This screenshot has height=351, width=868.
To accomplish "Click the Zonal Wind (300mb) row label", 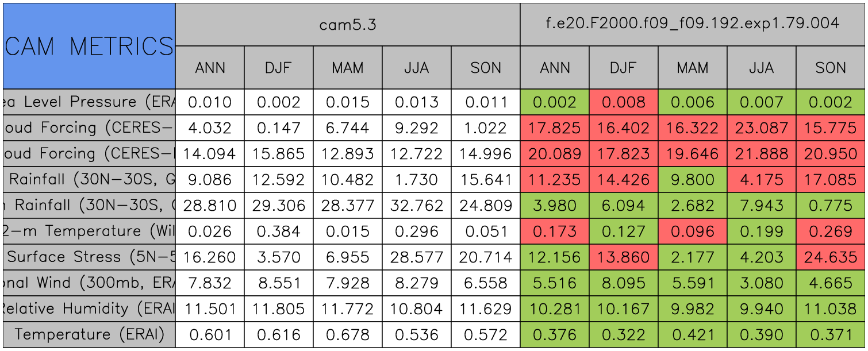I will coord(89,283).
